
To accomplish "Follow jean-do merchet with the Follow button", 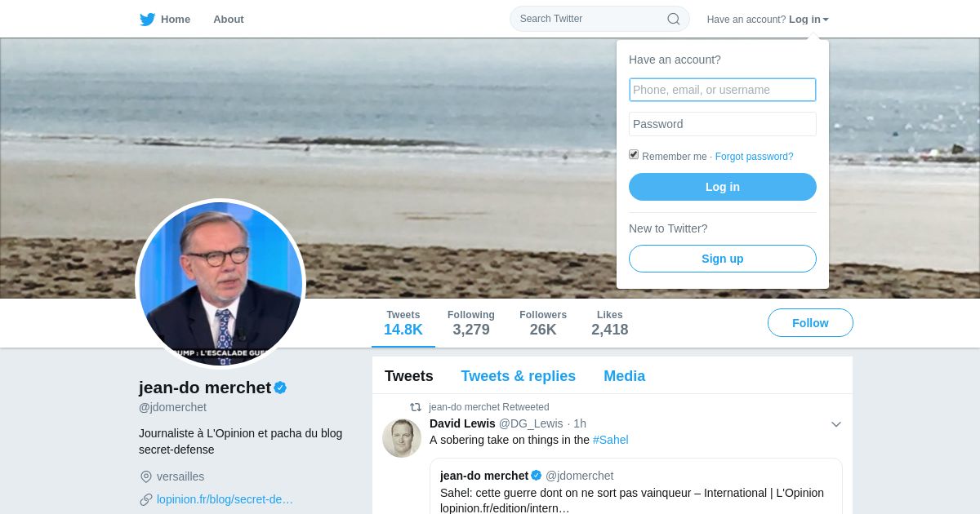I will tap(810, 323).
